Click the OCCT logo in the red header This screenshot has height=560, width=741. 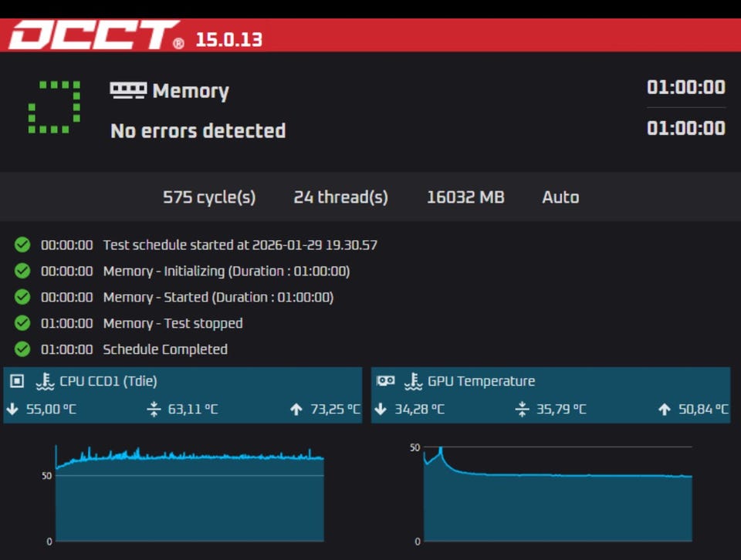[94, 35]
